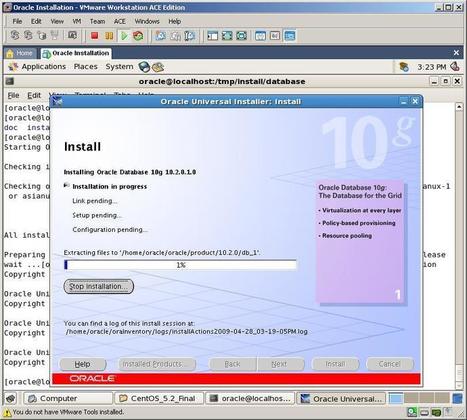The image size is (467, 420).
Task: Click the installer Back button
Action: point(232,364)
